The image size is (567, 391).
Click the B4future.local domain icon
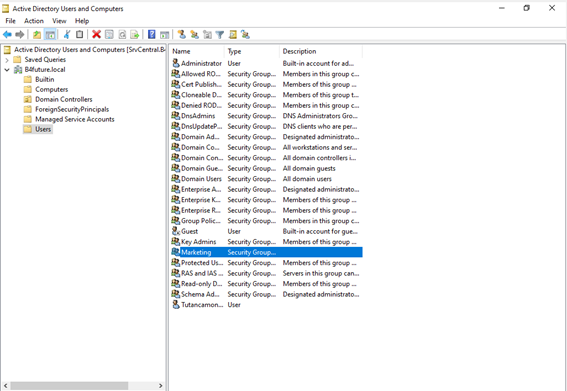coord(18,69)
